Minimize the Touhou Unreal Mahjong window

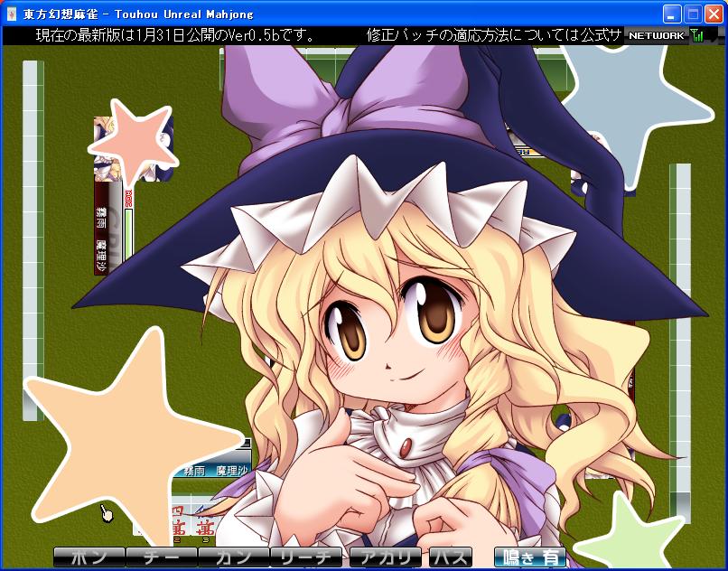[x=671, y=14]
